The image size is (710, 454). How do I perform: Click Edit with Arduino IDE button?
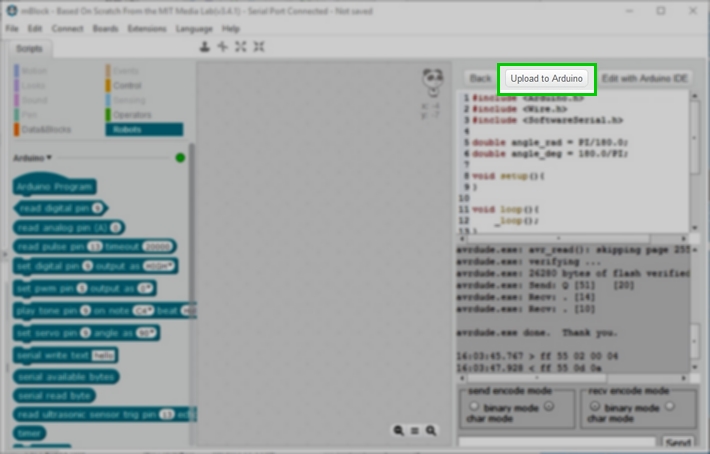point(645,78)
